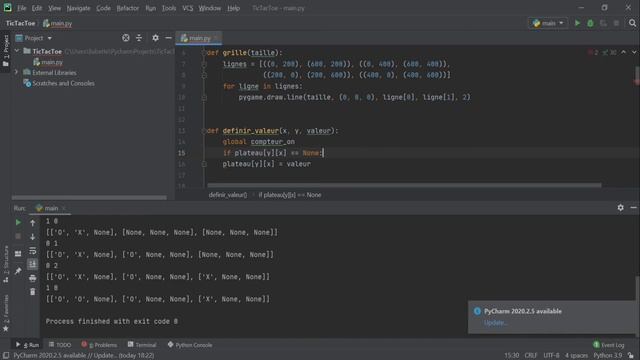Toggle scroll to end in Run console

(x=33, y=264)
